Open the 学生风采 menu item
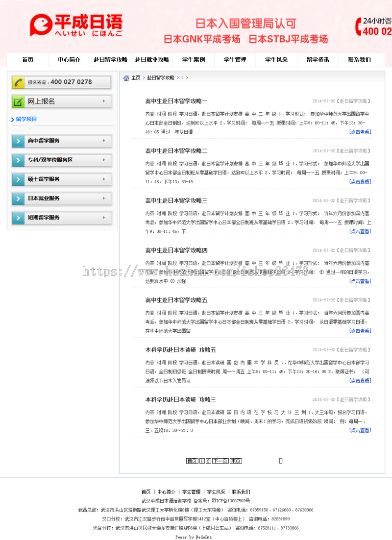 click(277, 59)
